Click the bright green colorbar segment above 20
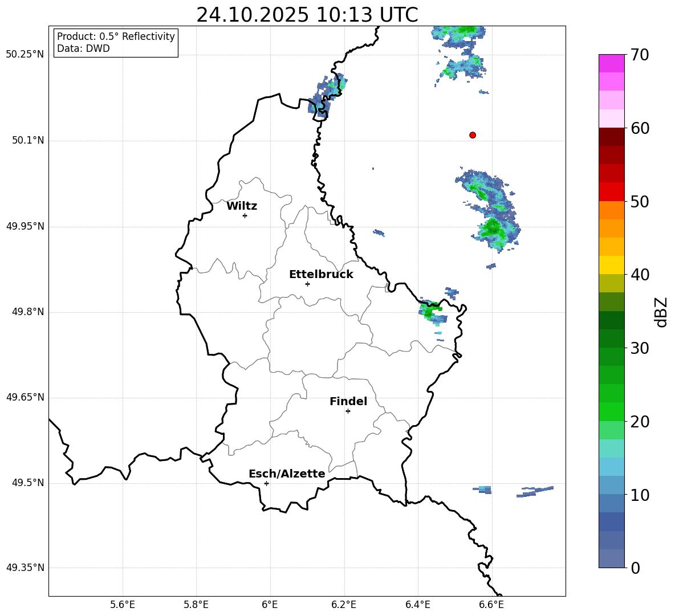This screenshot has width=675, height=616. pos(611,411)
